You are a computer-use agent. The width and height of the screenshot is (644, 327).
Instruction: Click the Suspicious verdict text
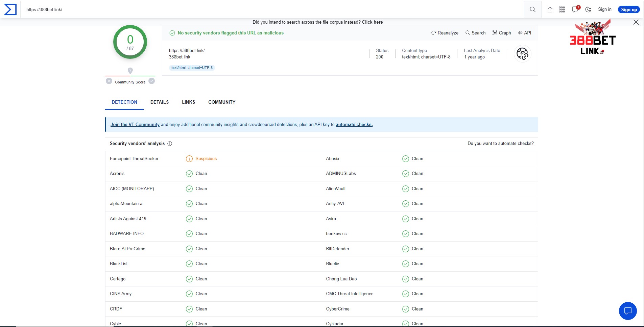point(206,159)
